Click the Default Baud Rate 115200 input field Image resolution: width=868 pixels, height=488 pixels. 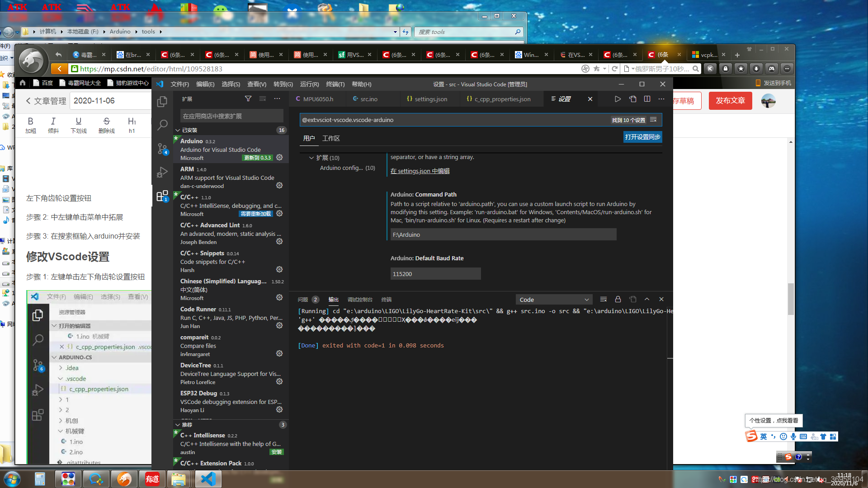click(x=435, y=273)
